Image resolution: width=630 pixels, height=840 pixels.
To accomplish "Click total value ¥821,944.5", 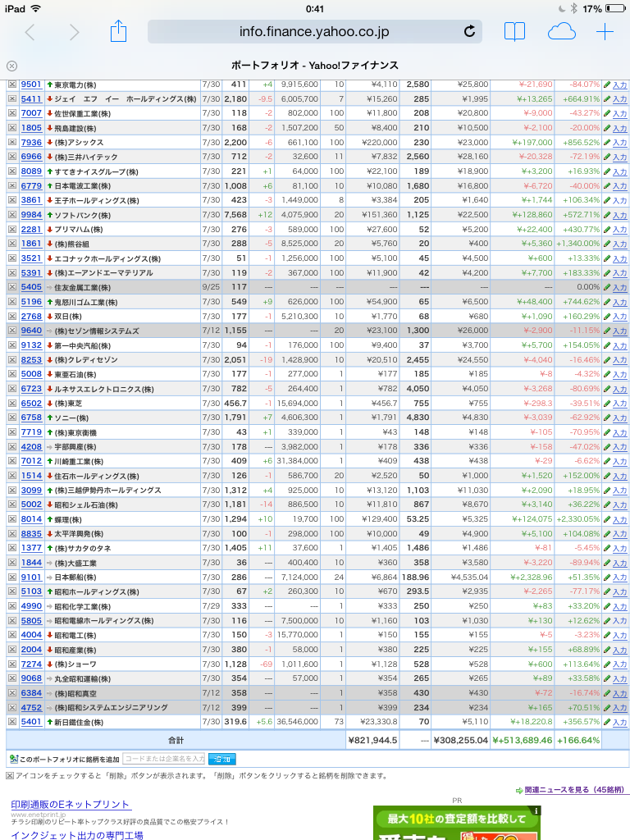I will [x=373, y=741].
